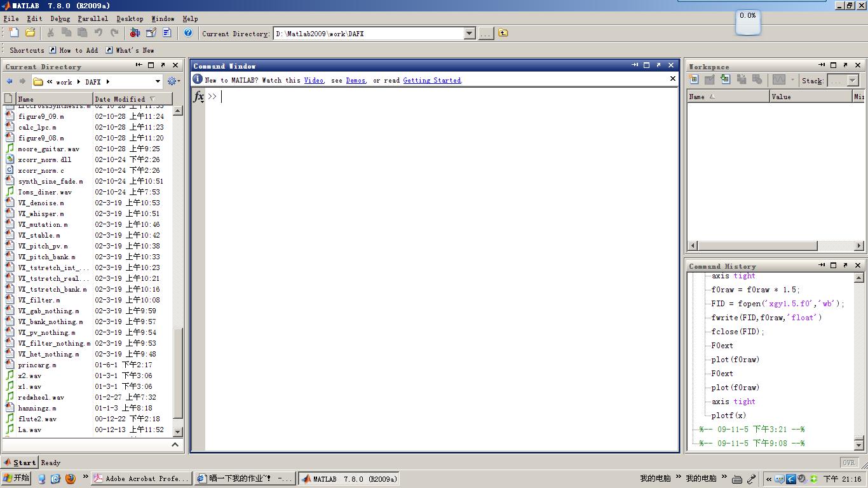This screenshot has height=488, width=868.
Task: Open Windows 开始 start menu
Action: pos(17,478)
